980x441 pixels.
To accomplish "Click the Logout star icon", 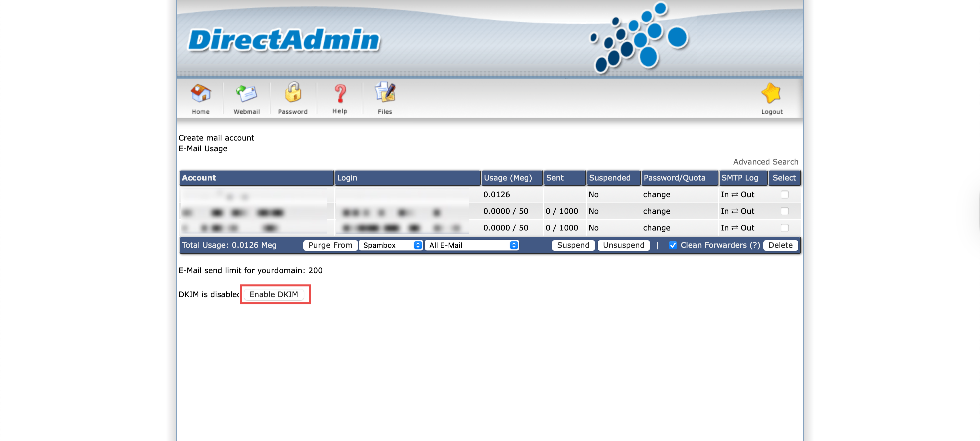I will point(771,93).
